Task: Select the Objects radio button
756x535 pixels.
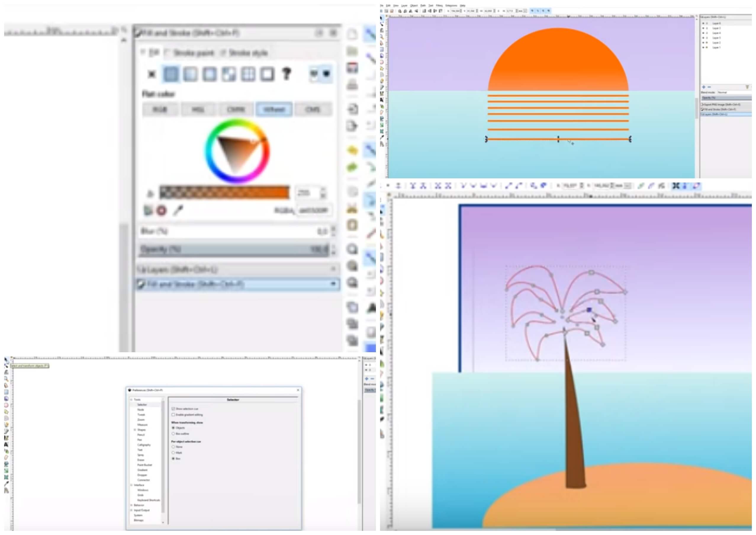Action: [x=173, y=427]
